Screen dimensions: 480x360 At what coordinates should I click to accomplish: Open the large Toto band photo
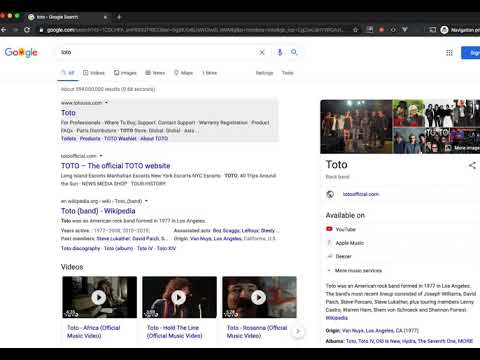click(x=356, y=127)
